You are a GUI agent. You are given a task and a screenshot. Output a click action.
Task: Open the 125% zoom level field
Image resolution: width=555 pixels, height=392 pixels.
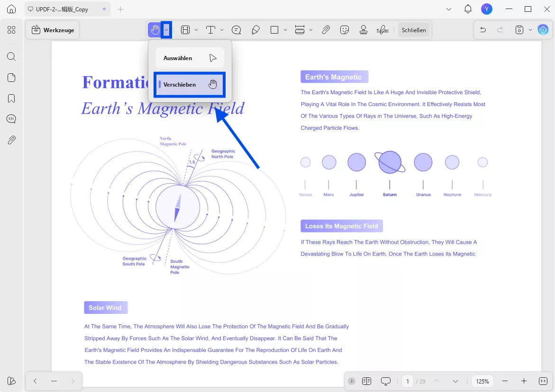(x=482, y=381)
